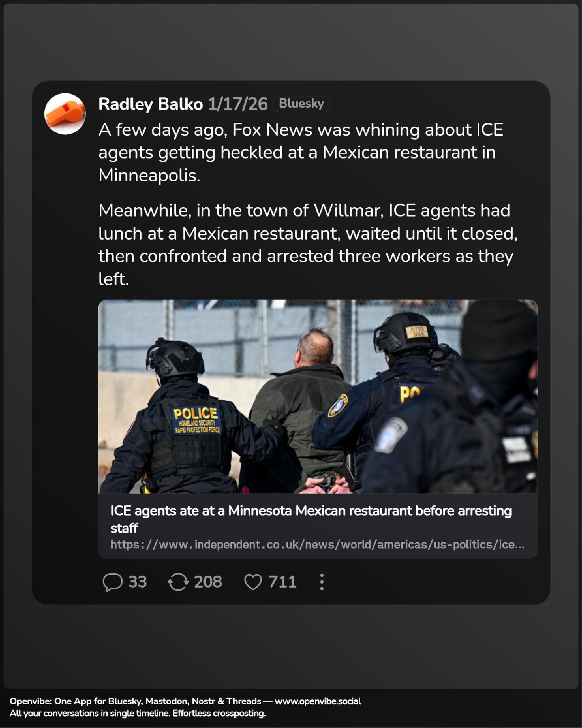Viewport: 582px width, 728px height.
Task: Repost using the circular arrows icon
Action: coord(178,582)
